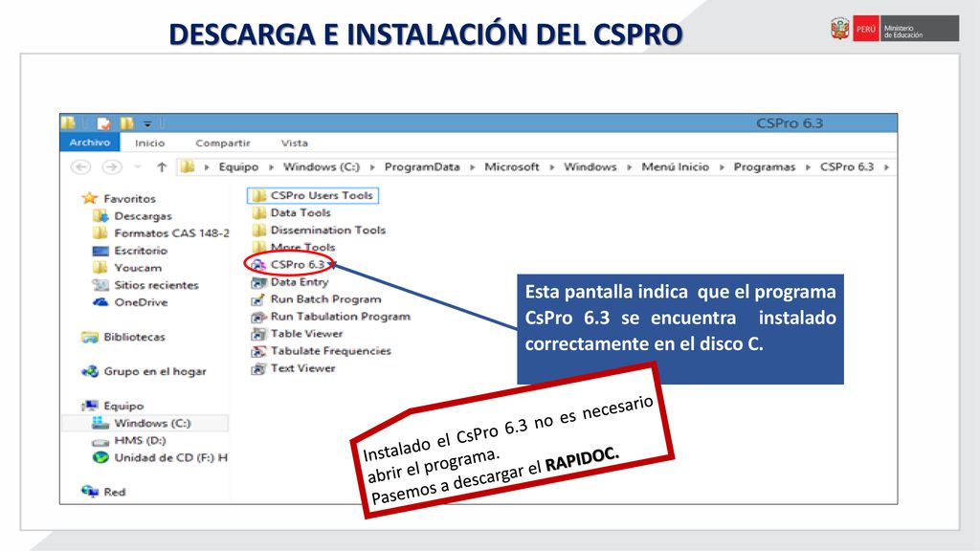Screen dimensions: 980x551
Task: Click ProgramData in the address breadcrumb
Action: point(422,166)
